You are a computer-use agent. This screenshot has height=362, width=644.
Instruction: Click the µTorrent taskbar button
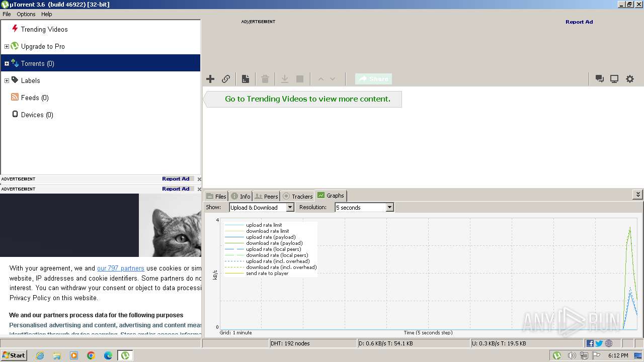[x=125, y=355]
